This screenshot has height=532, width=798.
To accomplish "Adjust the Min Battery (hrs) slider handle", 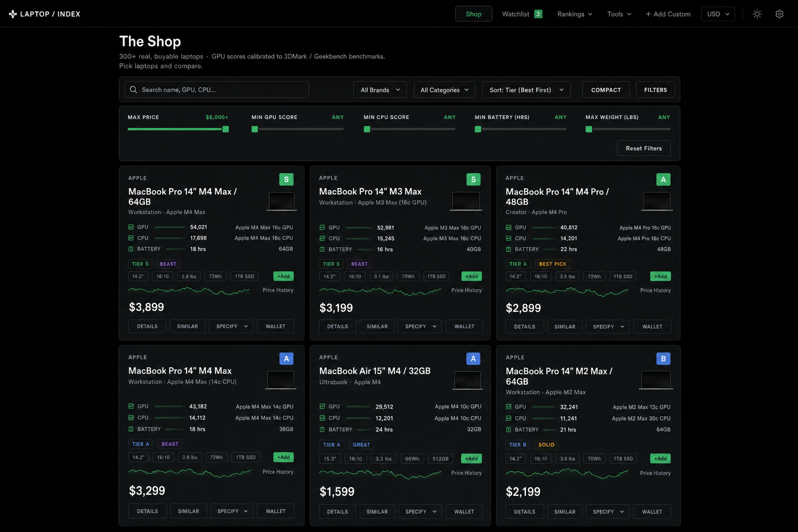I will (x=478, y=129).
